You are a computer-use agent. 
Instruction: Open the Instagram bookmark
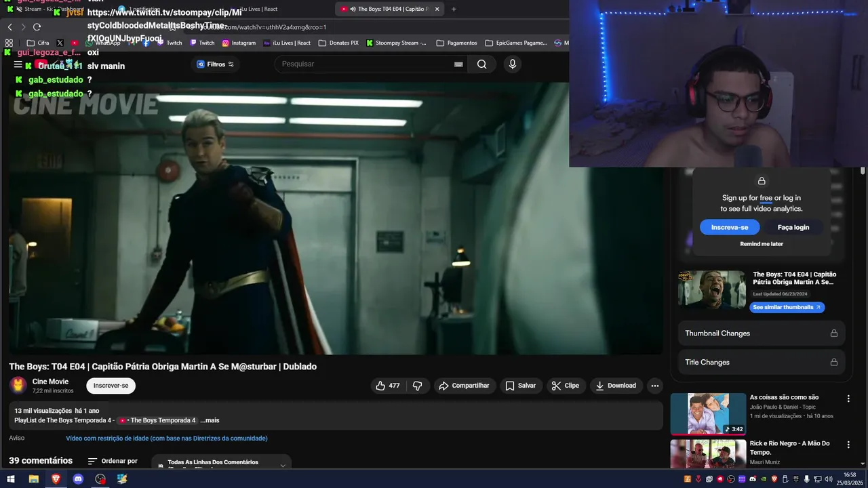point(239,43)
